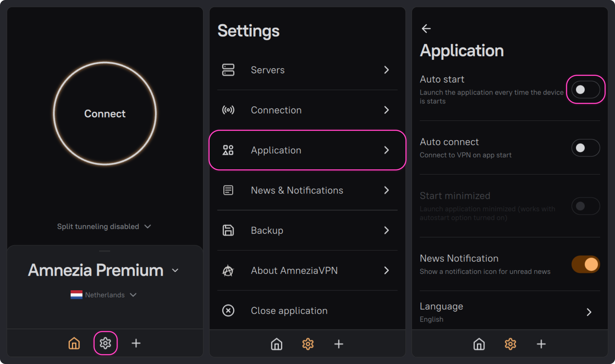Click the drag handle above Amnezia Premium

(x=105, y=251)
